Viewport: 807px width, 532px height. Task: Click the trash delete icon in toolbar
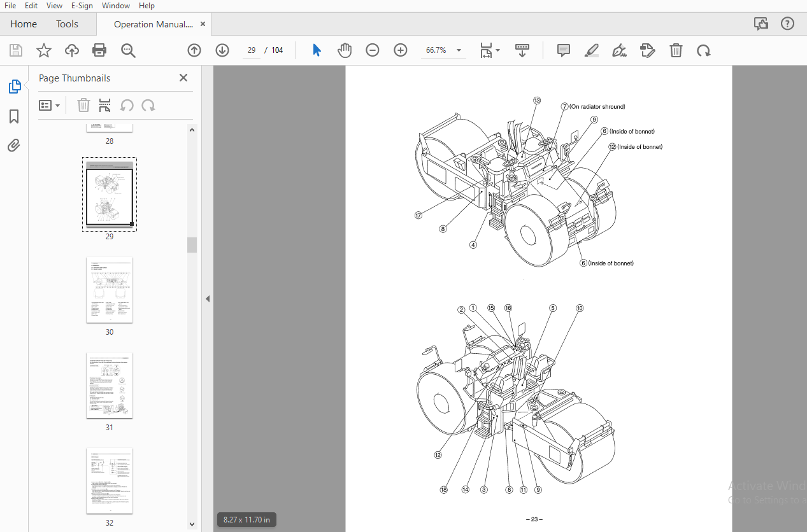point(676,50)
